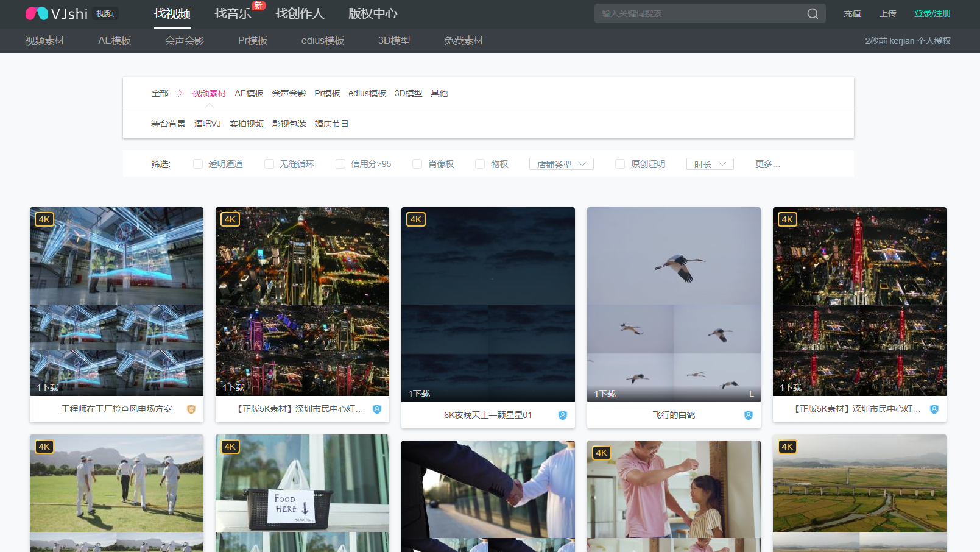Screen dimensions: 980x552
Task: Click the red 新 badge on 找音乐
Action: (x=258, y=5)
